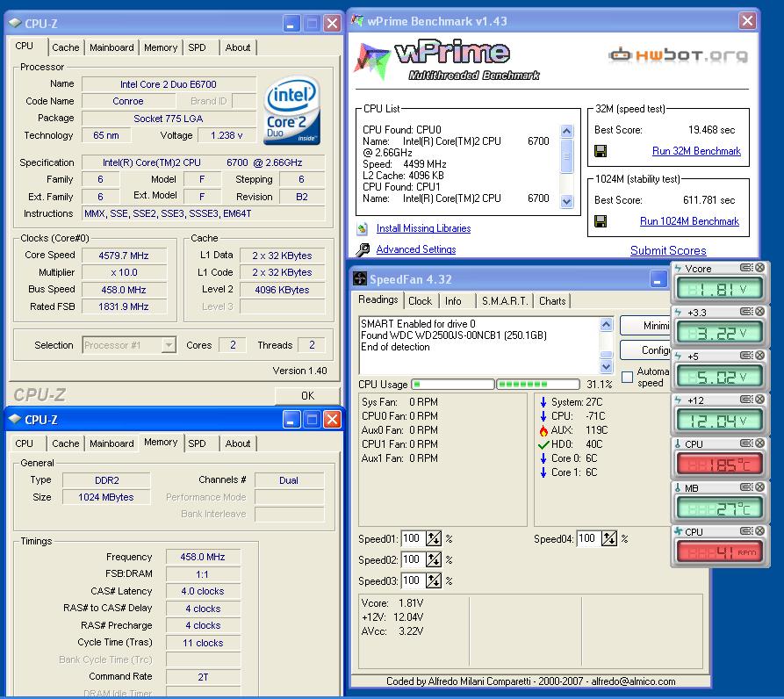The width and height of the screenshot is (784, 699).
Task: Close the Vcore voltage gadget
Action: pos(759,268)
